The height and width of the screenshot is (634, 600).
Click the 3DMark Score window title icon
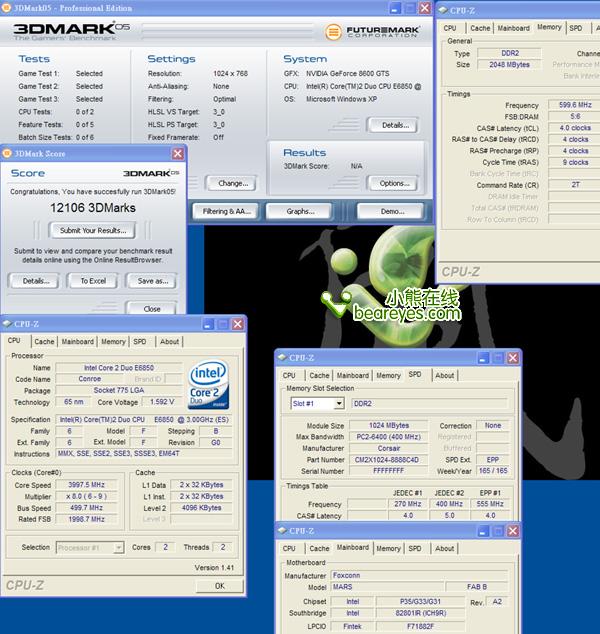7,153
